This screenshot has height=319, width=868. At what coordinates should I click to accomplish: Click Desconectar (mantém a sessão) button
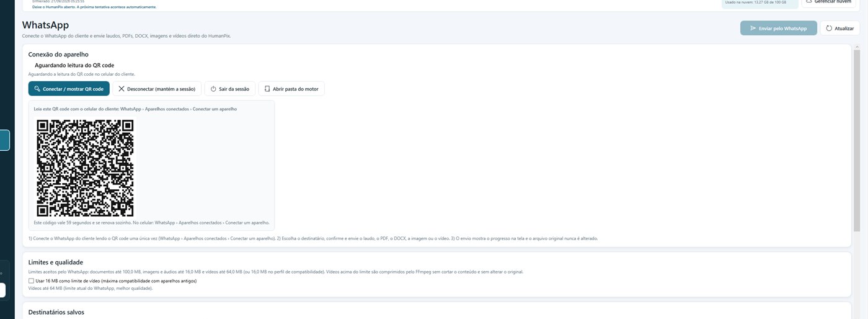[x=157, y=89]
